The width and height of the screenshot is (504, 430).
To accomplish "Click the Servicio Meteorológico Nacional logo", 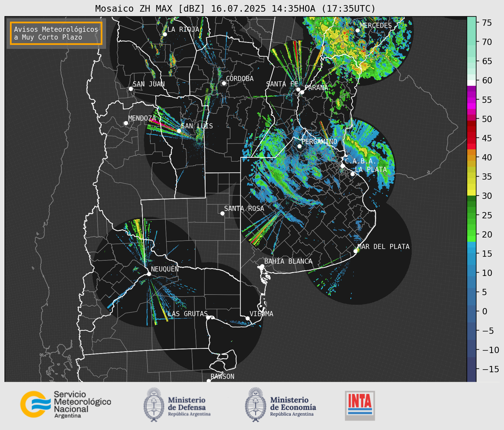I will tap(65, 404).
